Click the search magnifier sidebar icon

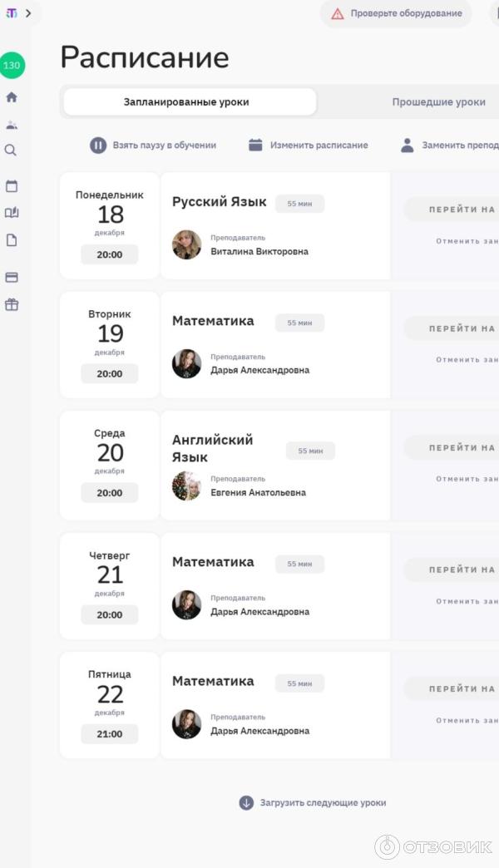(11, 150)
